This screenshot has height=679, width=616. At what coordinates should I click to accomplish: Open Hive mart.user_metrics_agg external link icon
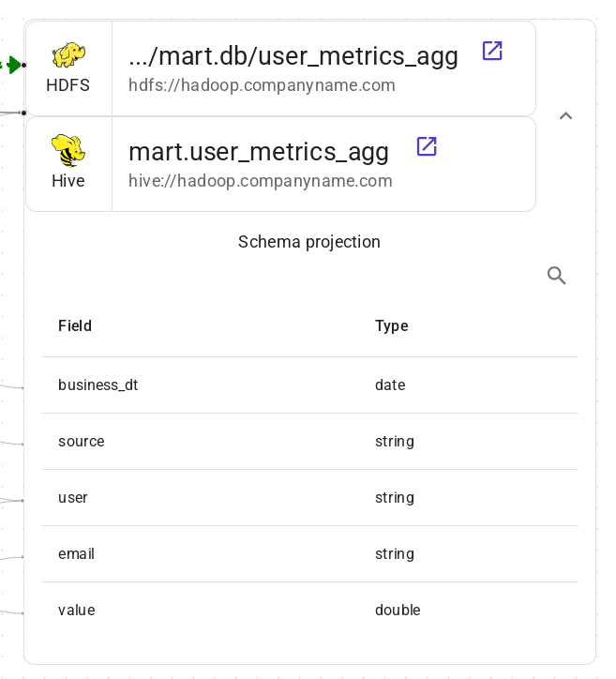427,145
